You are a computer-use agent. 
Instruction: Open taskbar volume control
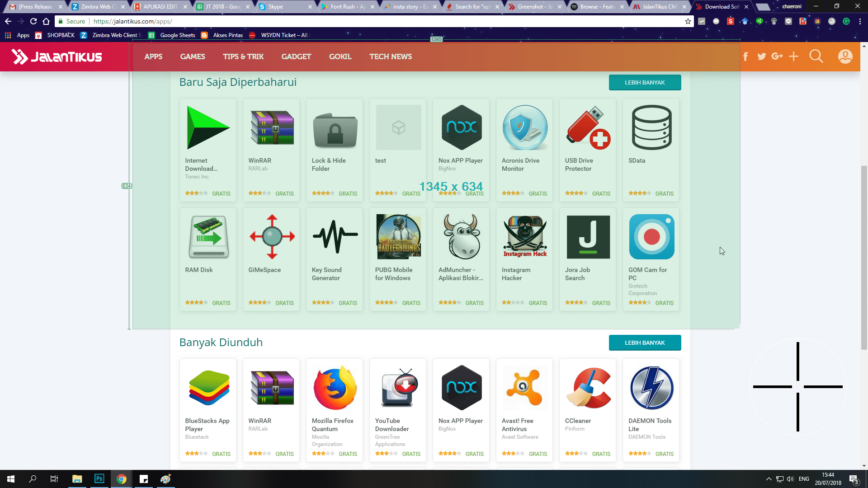click(790, 479)
